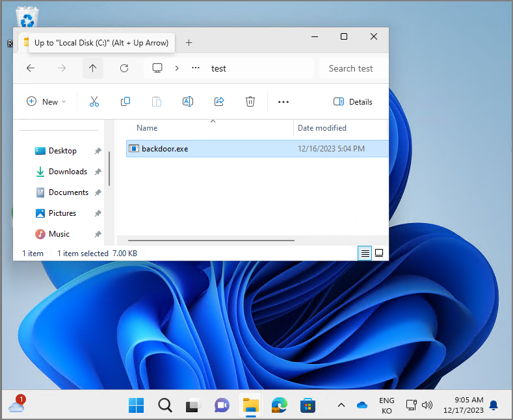Open the hidden breadcrumb path ellipsis

(x=196, y=68)
